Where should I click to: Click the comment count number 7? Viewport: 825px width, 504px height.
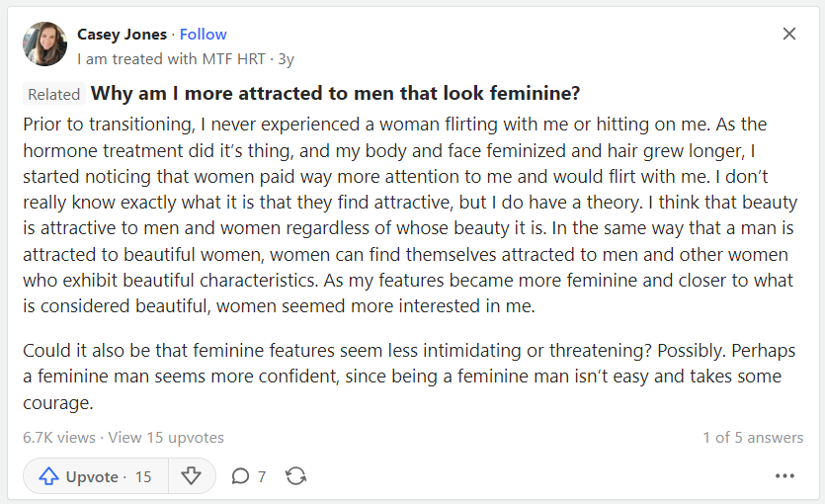[x=262, y=476]
